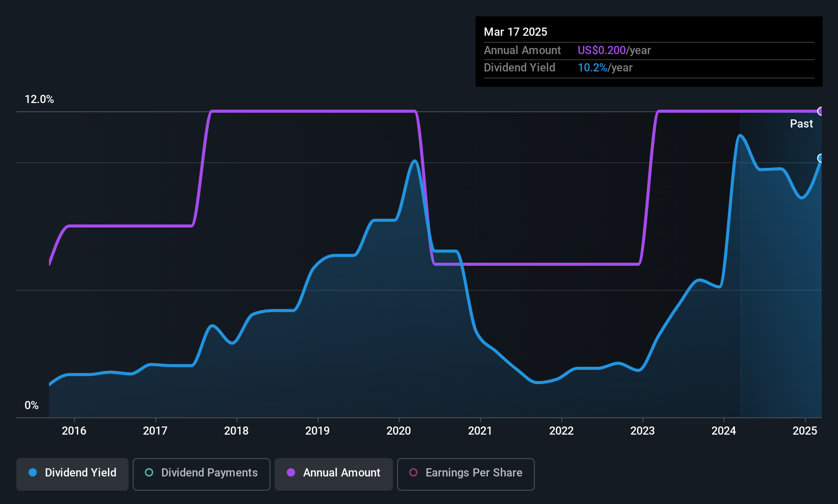Click the 12.0% y-axis label

coord(39,99)
